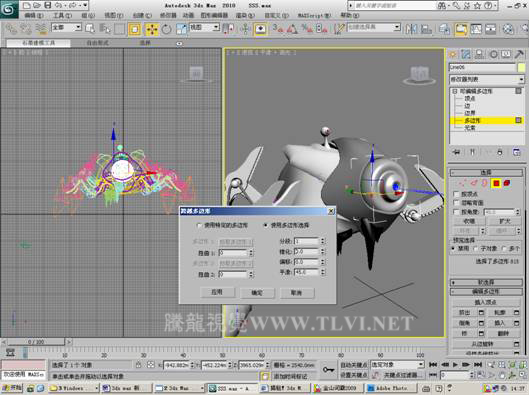Activate the Select and Move tool
The image size is (529, 395).
point(152,29)
